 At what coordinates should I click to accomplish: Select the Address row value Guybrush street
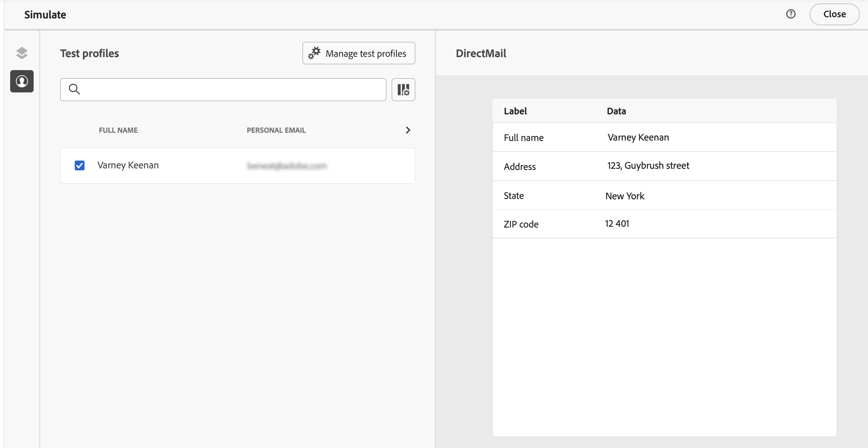pyautogui.click(x=648, y=166)
